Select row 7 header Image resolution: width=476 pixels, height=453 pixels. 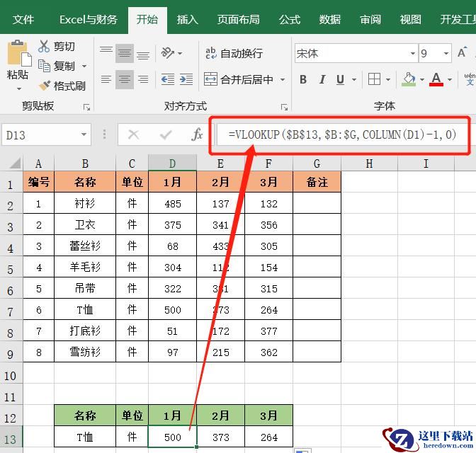coord(11,311)
